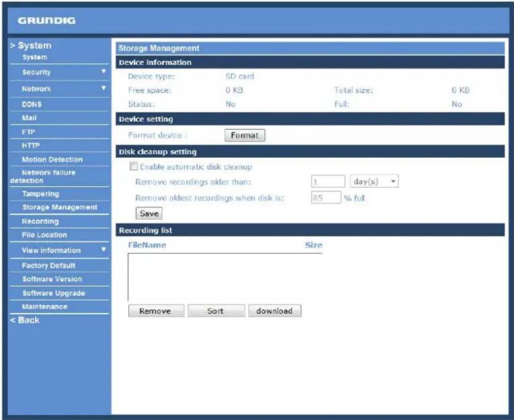Screen dimensions: 514x420
Task: Go to Motion Detection settings
Action: tap(52, 159)
